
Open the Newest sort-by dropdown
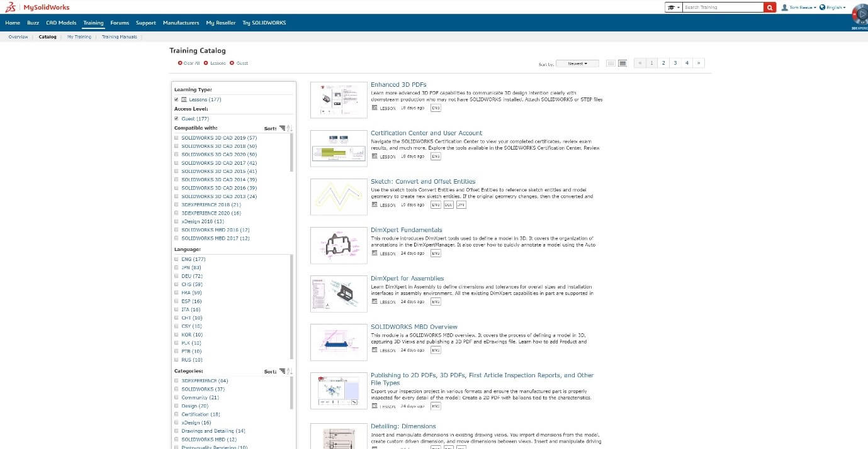(x=577, y=64)
